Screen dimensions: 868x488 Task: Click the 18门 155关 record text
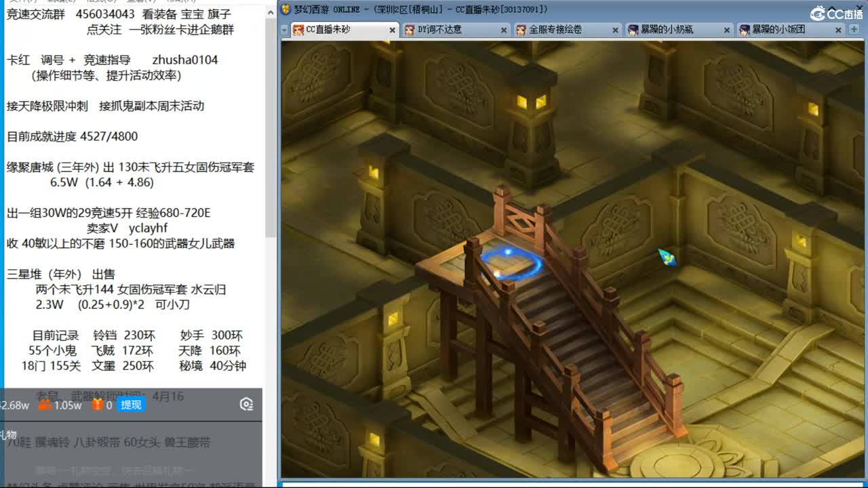click(51, 366)
